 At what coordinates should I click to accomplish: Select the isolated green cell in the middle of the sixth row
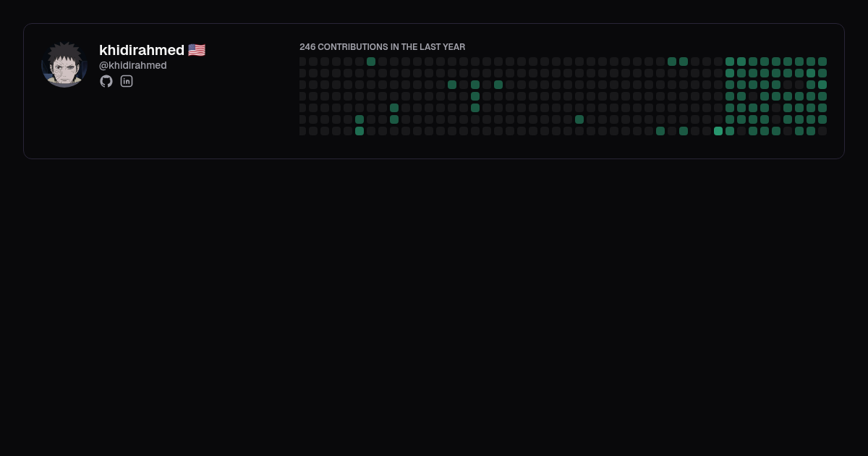579,119
